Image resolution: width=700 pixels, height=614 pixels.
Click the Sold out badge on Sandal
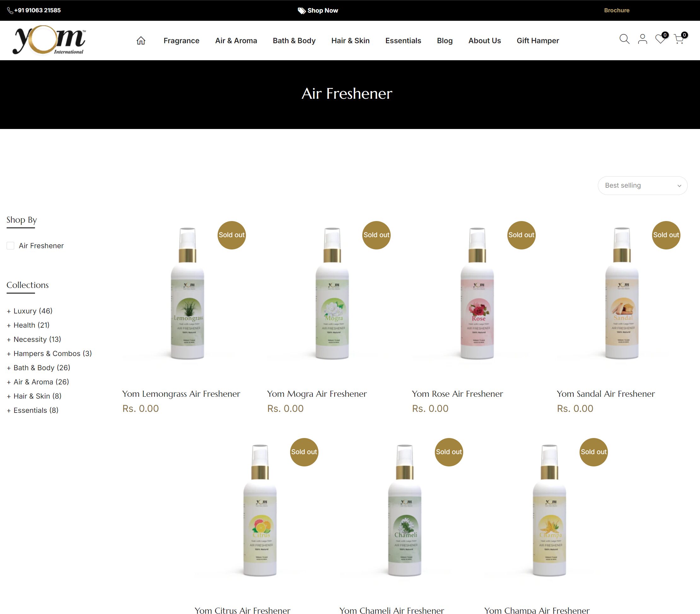[x=666, y=235]
